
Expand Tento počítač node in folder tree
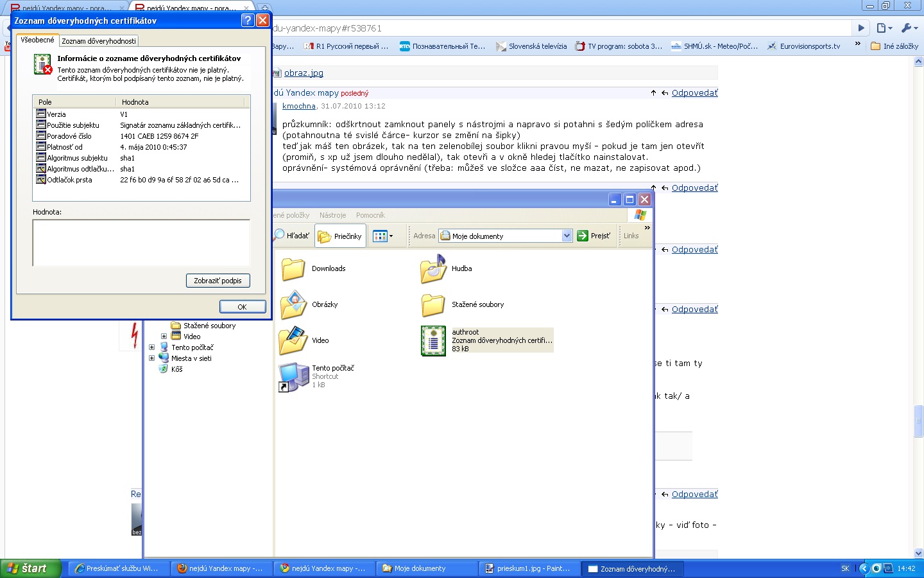point(152,347)
